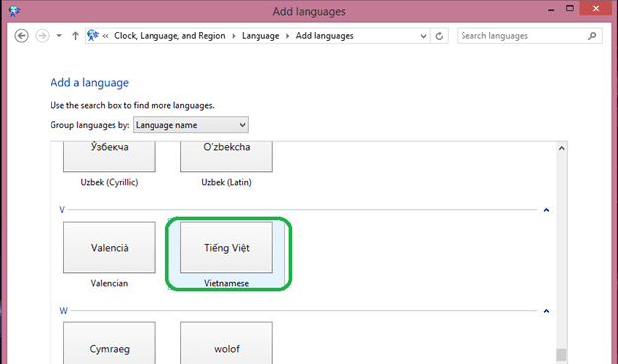The height and width of the screenshot is (364, 618).
Task: Navigate to Clock, Language, and Region breadcrumb
Action: click(169, 36)
